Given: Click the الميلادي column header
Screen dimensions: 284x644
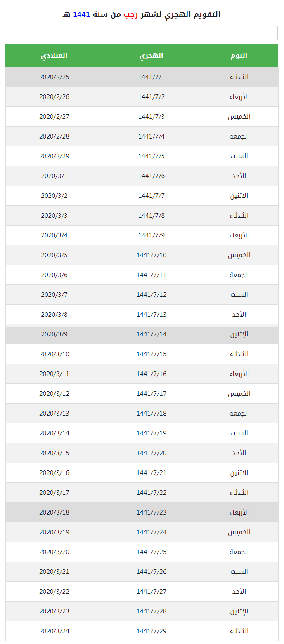Looking at the screenshot, I should click(54, 56).
